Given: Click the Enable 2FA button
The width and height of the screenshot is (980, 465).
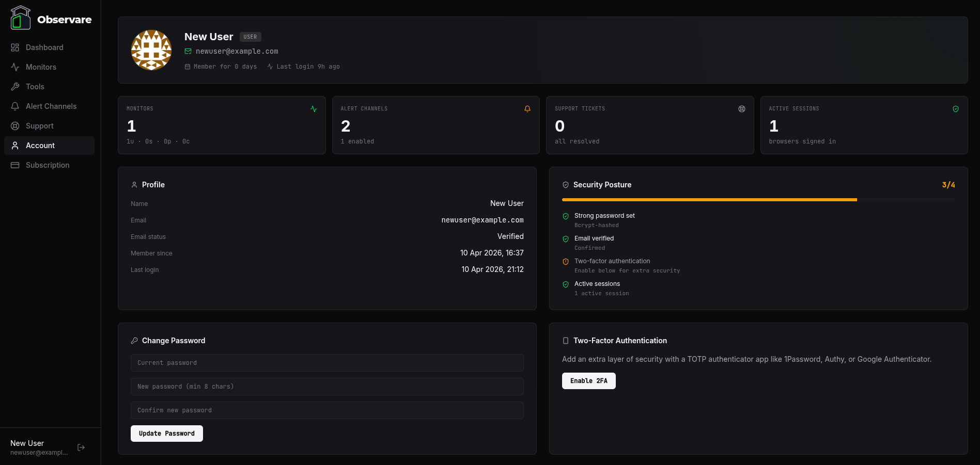Looking at the screenshot, I should pyautogui.click(x=588, y=381).
